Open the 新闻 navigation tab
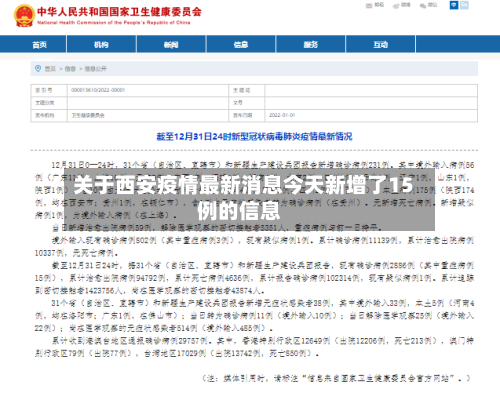Screen dimensions: 500x400 [x=171, y=45]
